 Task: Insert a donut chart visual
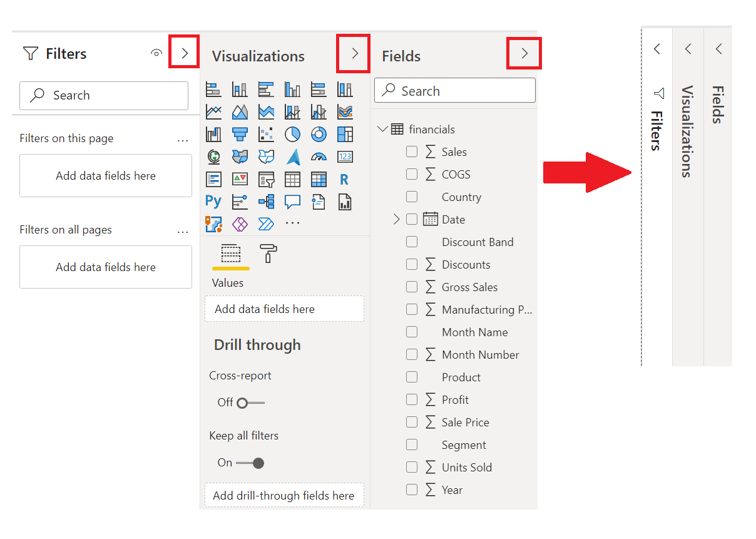tap(319, 135)
